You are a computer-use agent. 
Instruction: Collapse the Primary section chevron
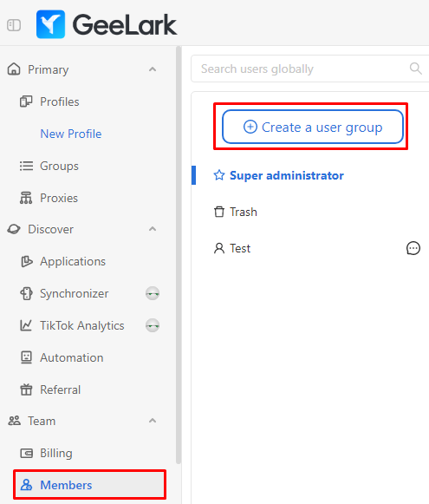click(153, 69)
